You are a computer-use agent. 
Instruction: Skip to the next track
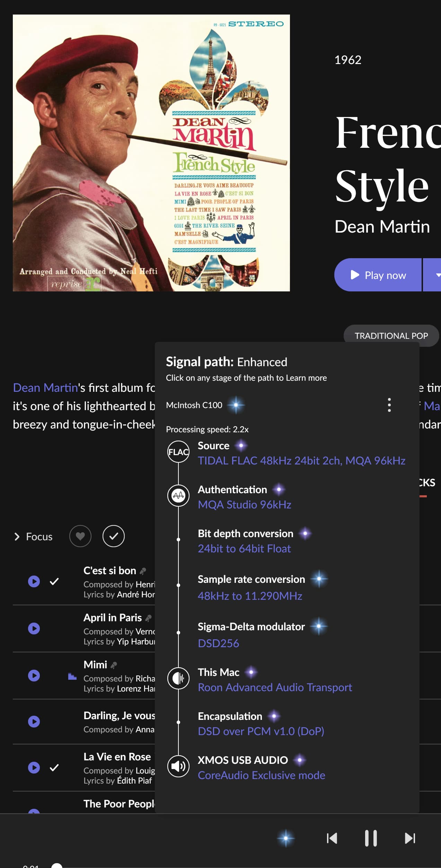[410, 838]
